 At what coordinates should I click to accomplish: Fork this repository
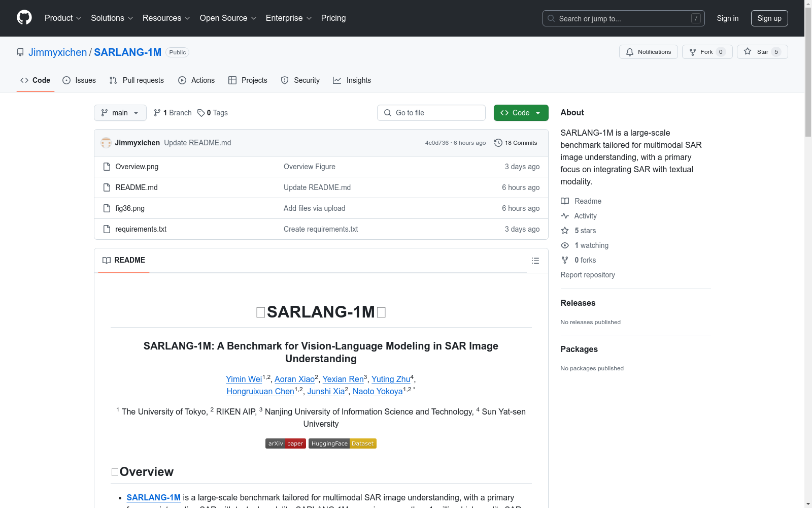[x=707, y=52]
